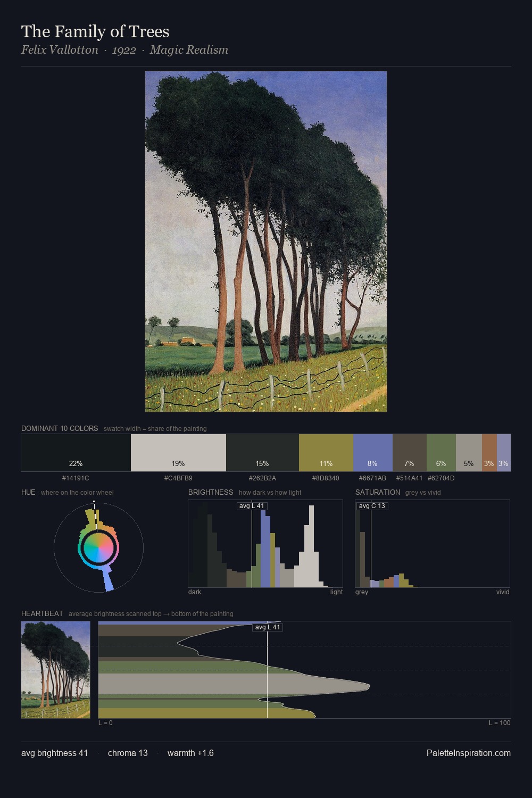Click the 'HEARTBEAT' section heading

[x=42, y=613]
